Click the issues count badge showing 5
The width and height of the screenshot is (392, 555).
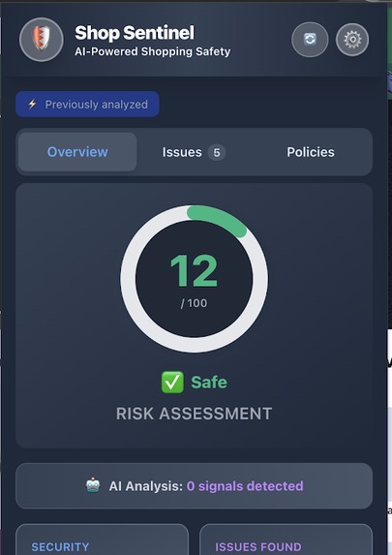pyautogui.click(x=217, y=153)
